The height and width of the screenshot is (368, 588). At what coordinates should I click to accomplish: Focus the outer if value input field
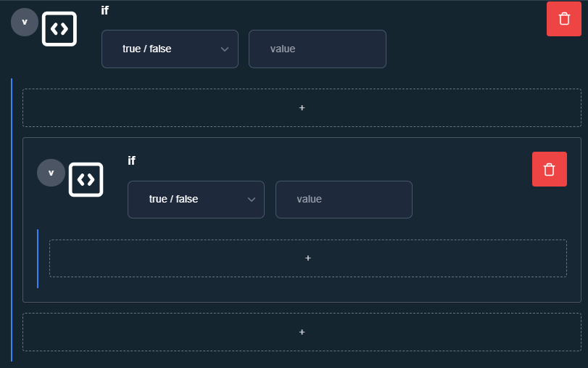tap(318, 49)
